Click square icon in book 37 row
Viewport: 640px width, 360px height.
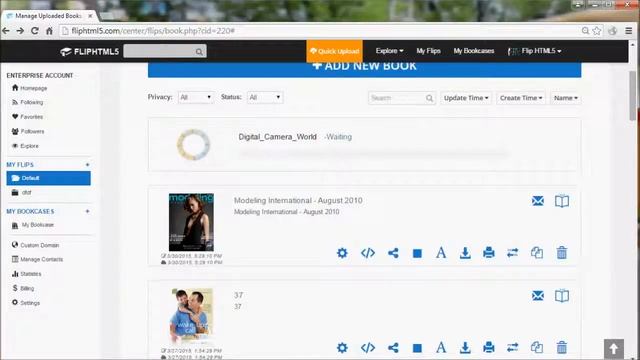417,348
